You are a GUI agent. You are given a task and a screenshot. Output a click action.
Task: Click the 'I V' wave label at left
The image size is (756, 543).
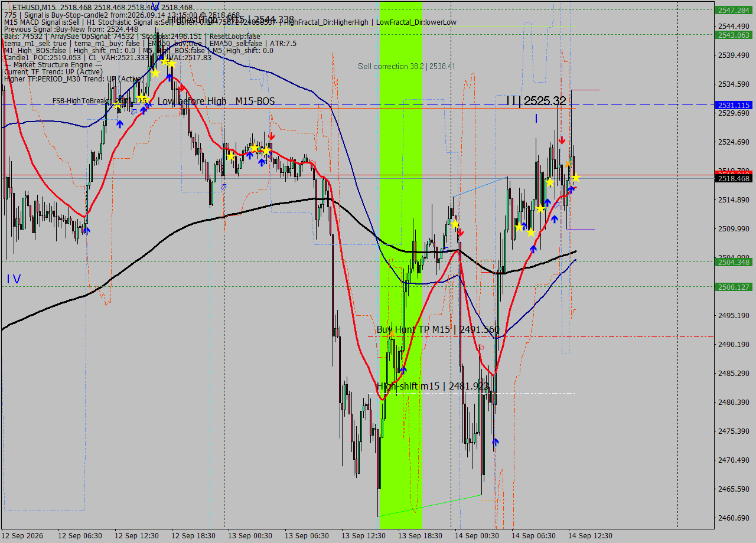click(x=14, y=279)
